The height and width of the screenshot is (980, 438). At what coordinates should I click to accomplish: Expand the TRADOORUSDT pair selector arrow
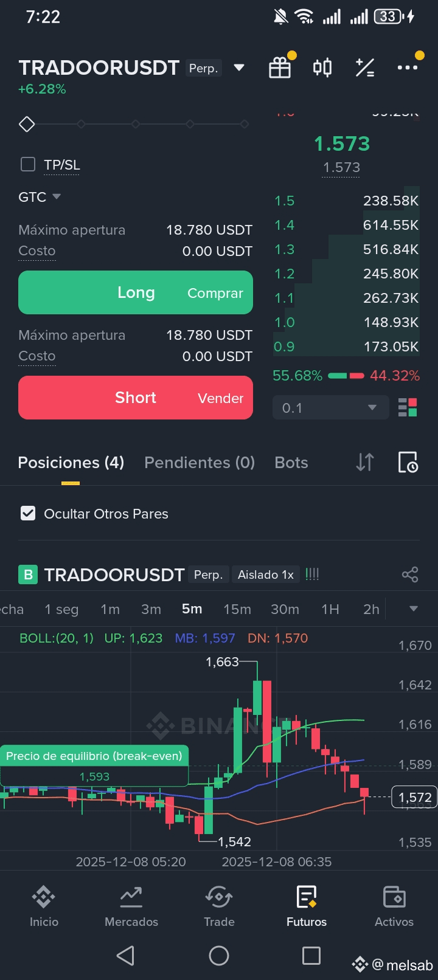coord(239,67)
